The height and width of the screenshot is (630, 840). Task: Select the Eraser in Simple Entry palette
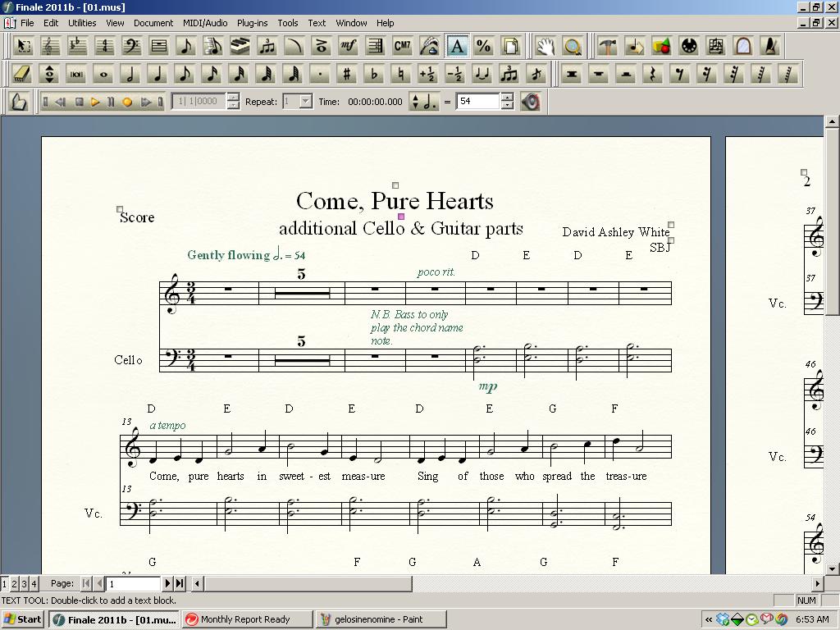tap(21, 74)
